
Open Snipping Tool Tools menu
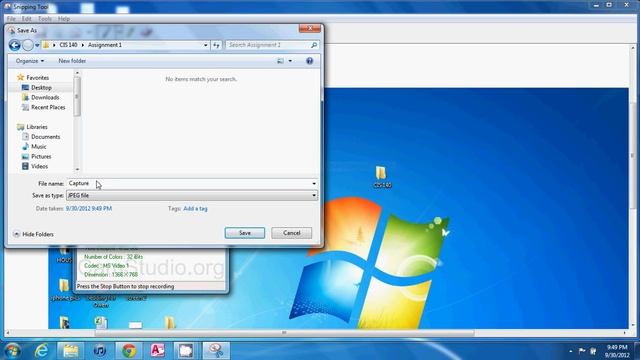(44, 19)
